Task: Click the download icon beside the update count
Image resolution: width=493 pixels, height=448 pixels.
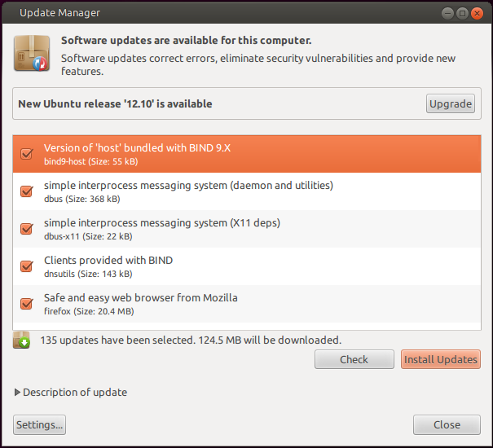Action: pyautogui.click(x=22, y=340)
